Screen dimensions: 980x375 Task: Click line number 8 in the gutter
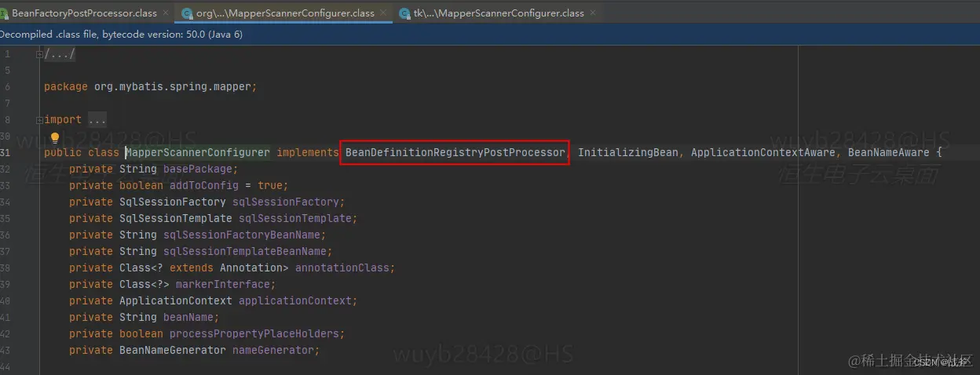click(7, 119)
